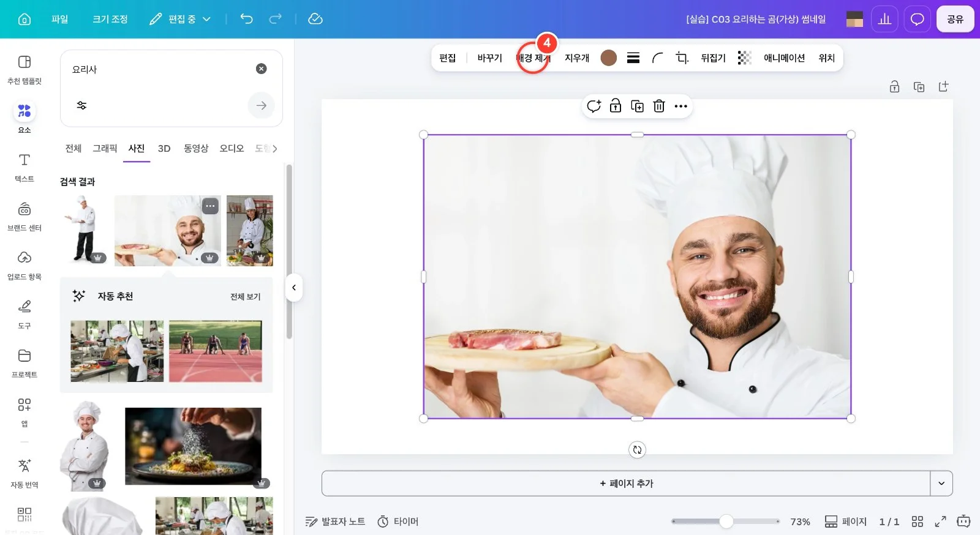Viewport: 980px width, 535px height.
Task: Click 공유 share button
Action: coord(955,19)
